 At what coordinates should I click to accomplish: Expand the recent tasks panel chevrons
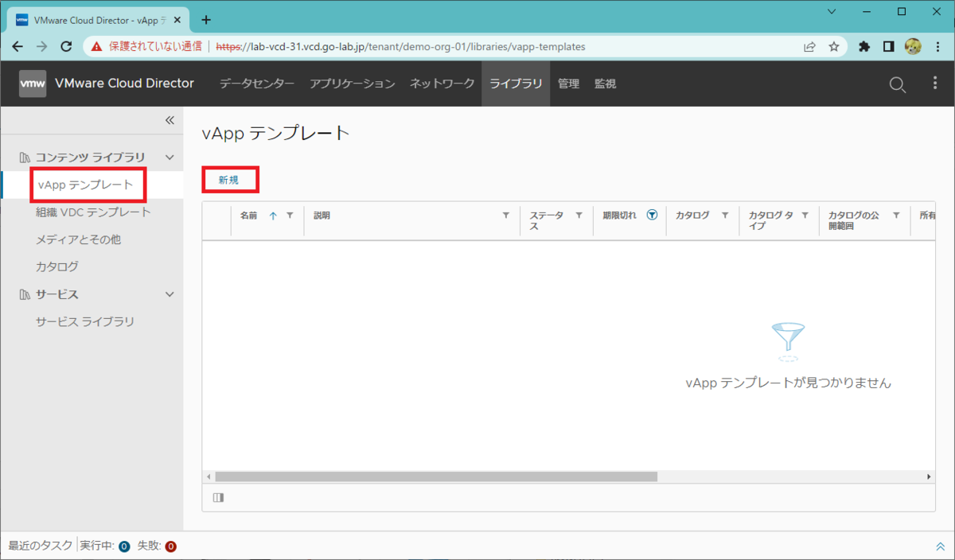(x=940, y=546)
